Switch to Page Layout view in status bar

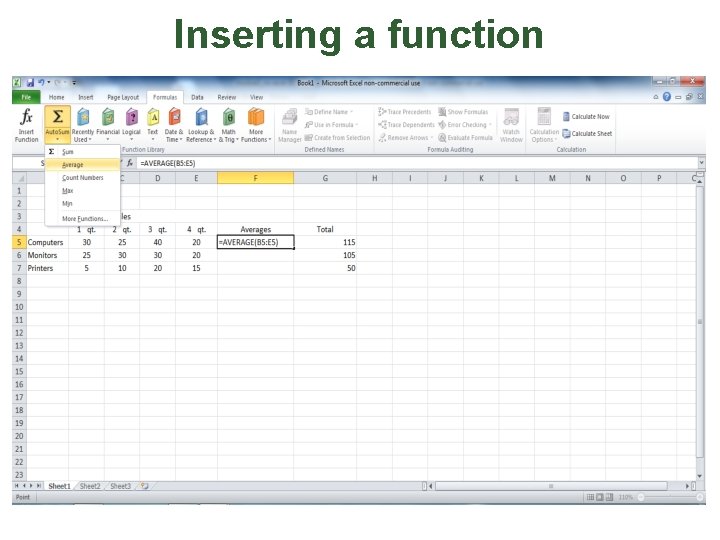pos(600,497)
